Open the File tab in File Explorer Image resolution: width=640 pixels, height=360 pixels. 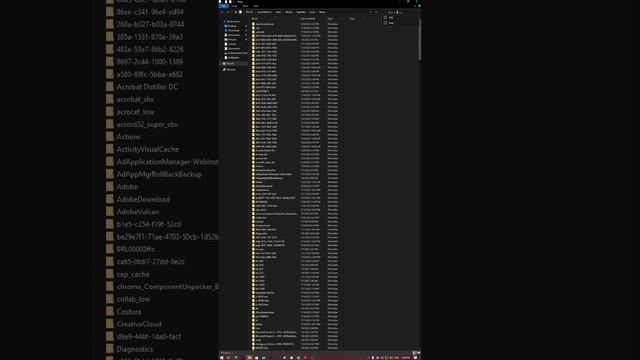[224, 6]
